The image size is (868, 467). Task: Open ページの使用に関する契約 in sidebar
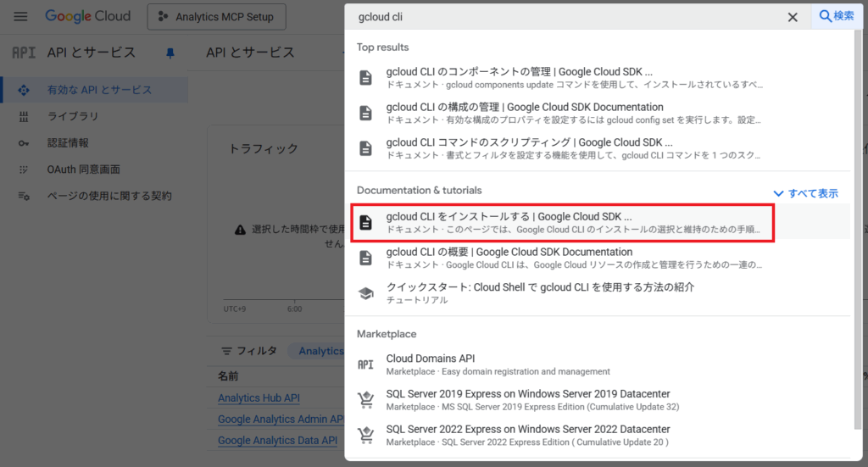click(109, 196)
